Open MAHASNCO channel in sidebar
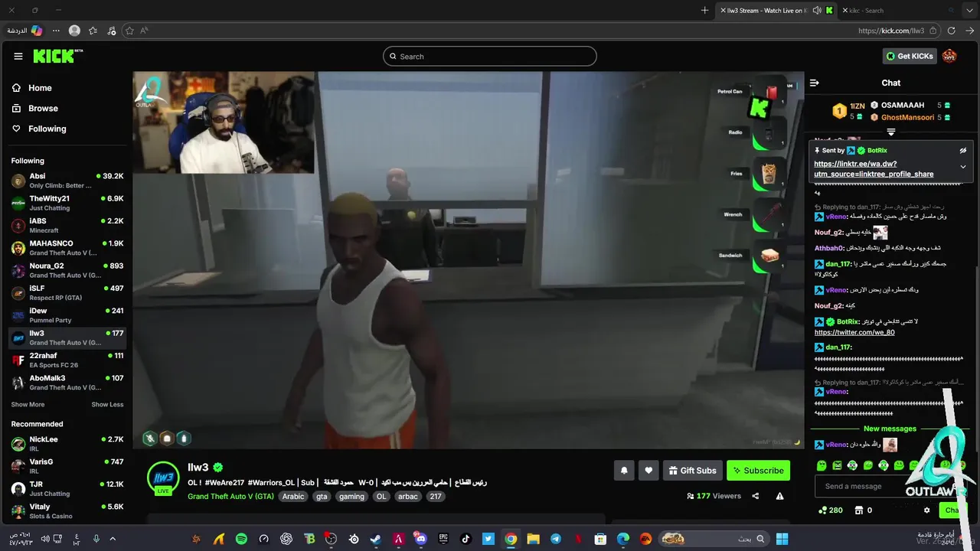This screenshot has width=980, height=551. tap(67, 248)
